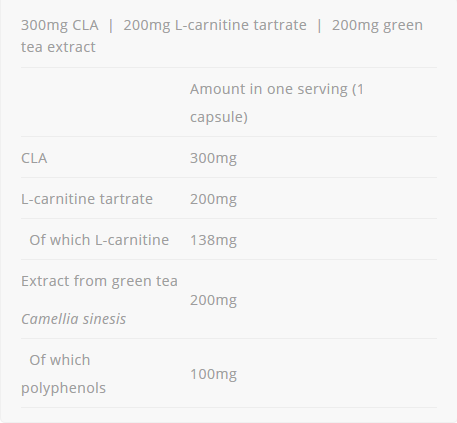Click the word capsule) in header
Screen dimensions: 457x423
tap(219, 117)
